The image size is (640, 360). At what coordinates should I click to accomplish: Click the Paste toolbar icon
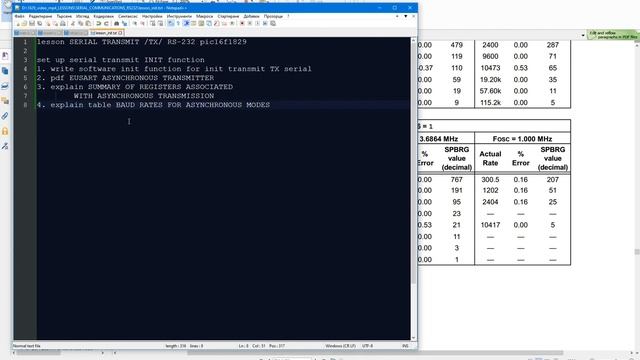(88, 24)
